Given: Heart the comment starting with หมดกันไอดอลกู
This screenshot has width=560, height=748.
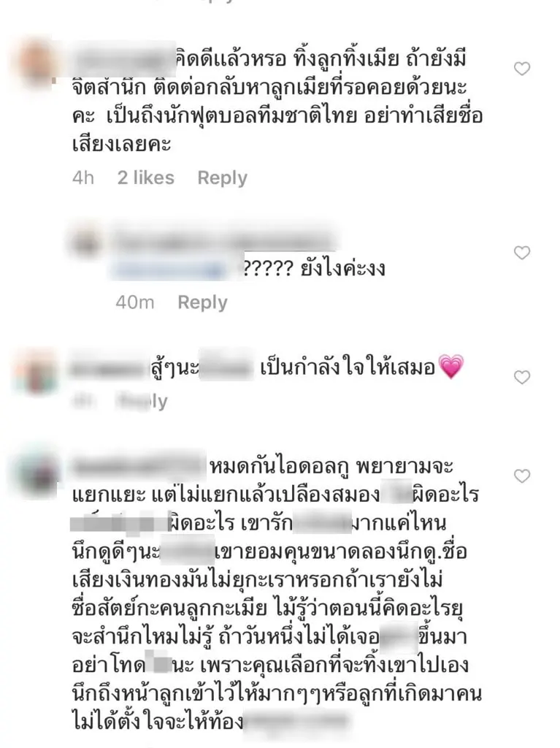Looking at the screenshot, I should 522,476.
